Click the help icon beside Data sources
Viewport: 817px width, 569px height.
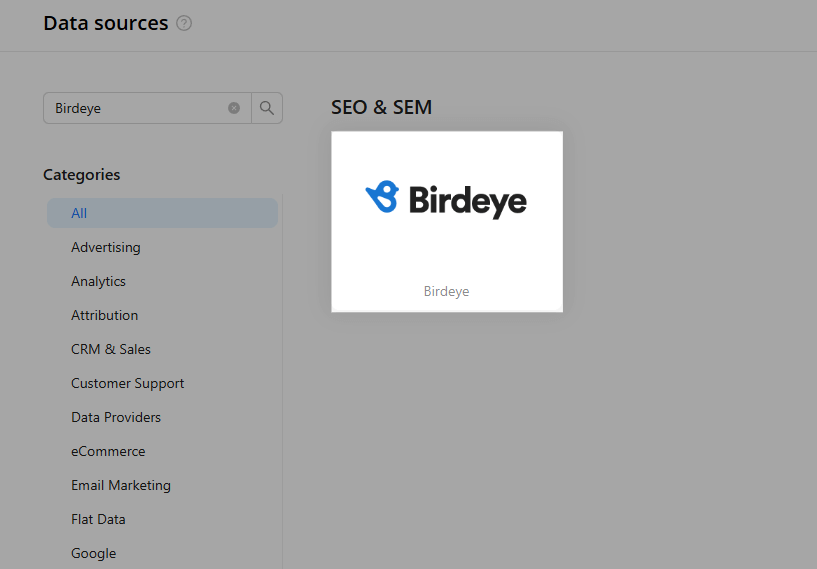tap(184, 23)
